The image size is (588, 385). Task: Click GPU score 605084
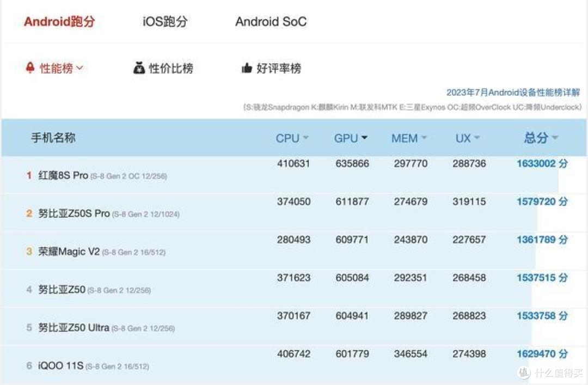(x=352, y=278)
